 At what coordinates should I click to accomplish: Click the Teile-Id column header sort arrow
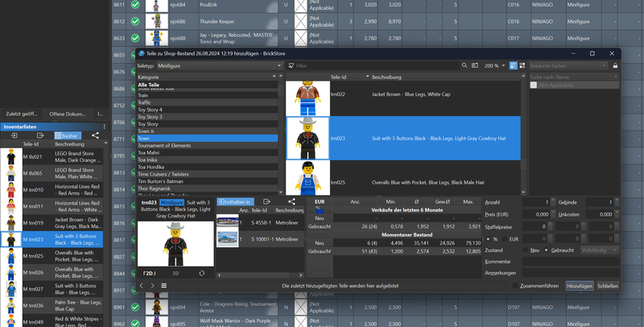click(x=367, y=77)
